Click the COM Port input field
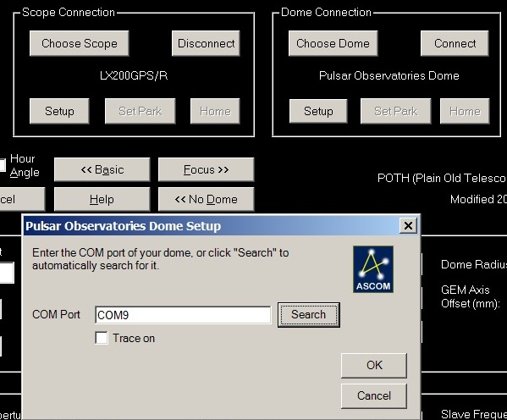Viewport: 507px width, 420px height. coord(183,315)
